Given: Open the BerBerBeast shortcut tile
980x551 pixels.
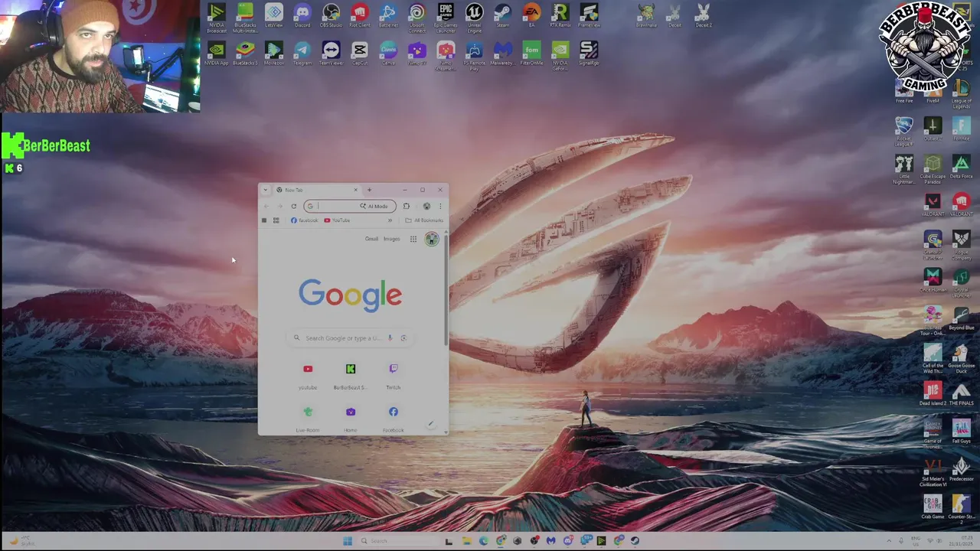Looking at the screenshot, I should [350, 375].
